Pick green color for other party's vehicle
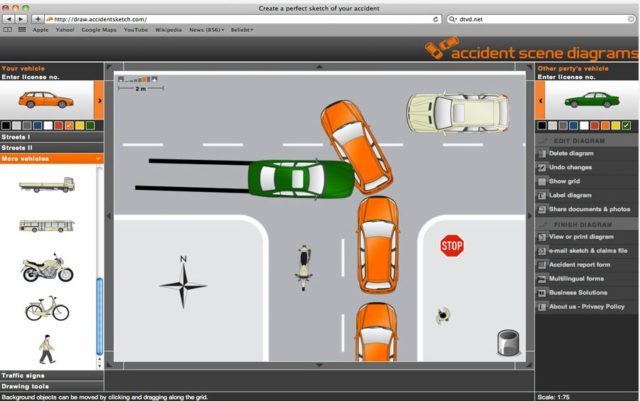Screen dimensions: 640x401 626,126
